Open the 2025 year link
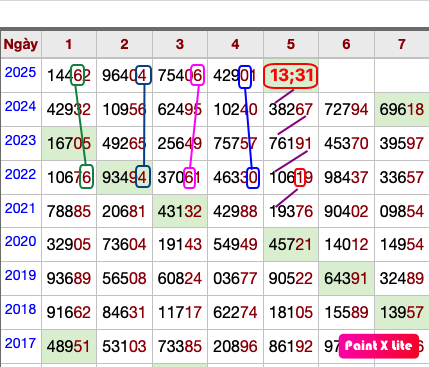The width and height of the screenshot is (429, 367). click(x=20, y=72)
